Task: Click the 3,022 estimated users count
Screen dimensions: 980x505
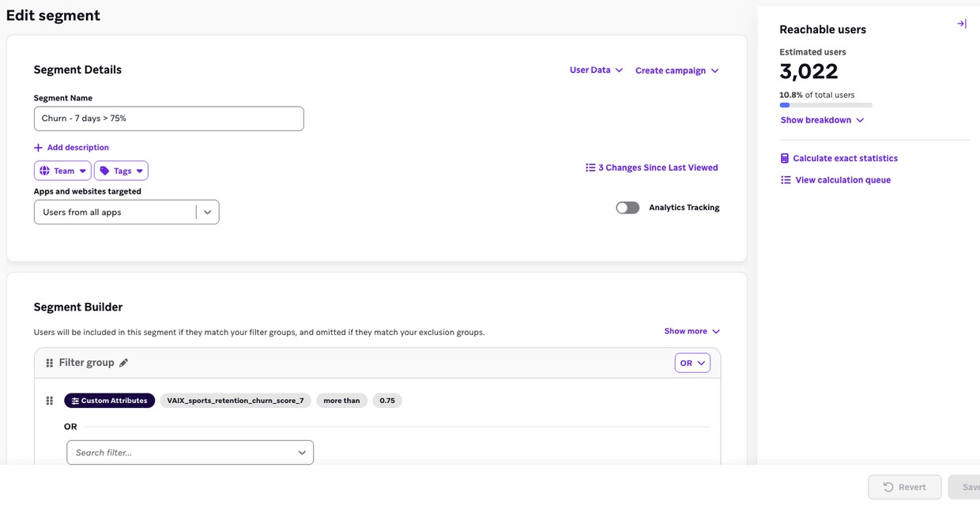Action: [808, 71]
